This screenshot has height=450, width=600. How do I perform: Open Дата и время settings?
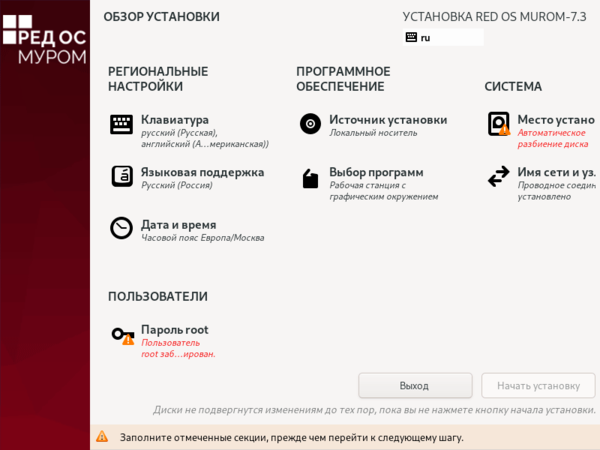179,225
